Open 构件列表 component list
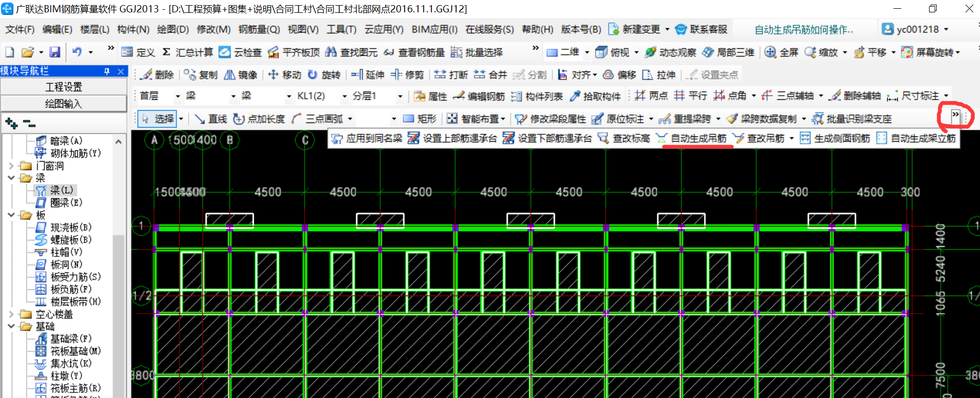The image size is (980, 398). point(537,96)
